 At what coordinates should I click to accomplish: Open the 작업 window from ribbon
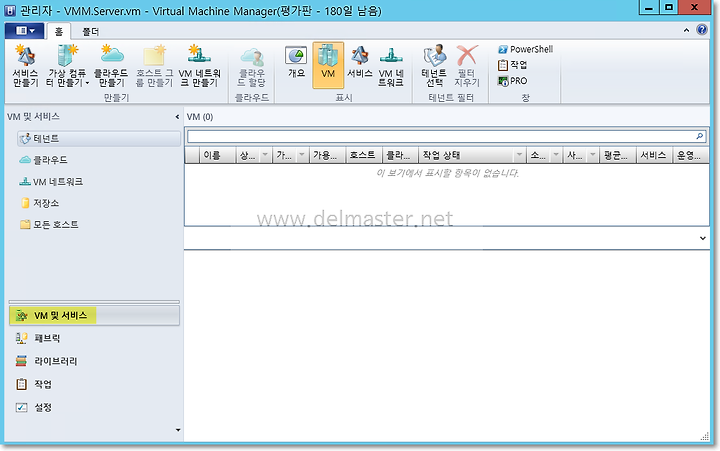pyautogui.click(x=512, y=65)
